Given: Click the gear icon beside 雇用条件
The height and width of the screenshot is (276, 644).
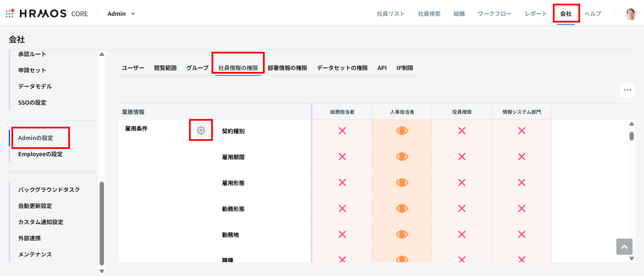Looking at the screenshot, I should [201, 130].
